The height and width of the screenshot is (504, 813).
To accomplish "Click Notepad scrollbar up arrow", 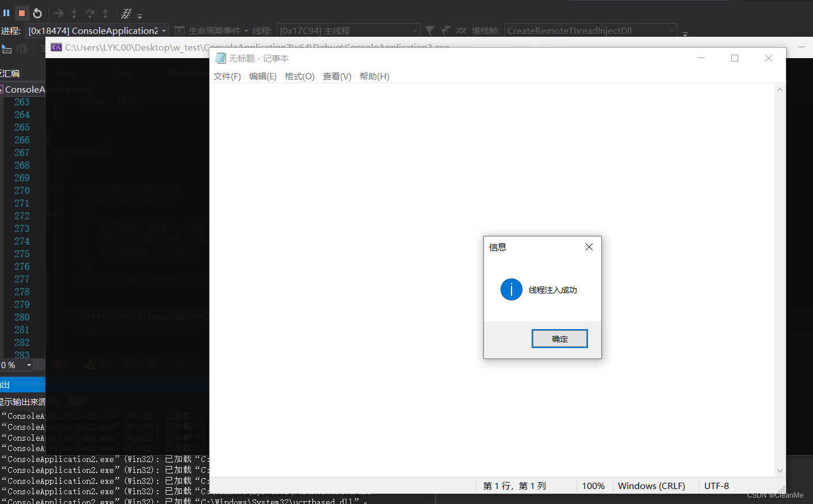I will 780,89.
